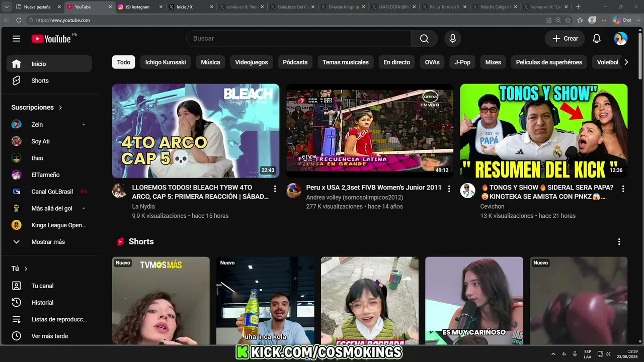Image resolution: width=644 pixels, height=362 pixels.
Task: Open Canal GoLBrasil subscription channel
Action: pyautogui.click(x=49, y=192)
